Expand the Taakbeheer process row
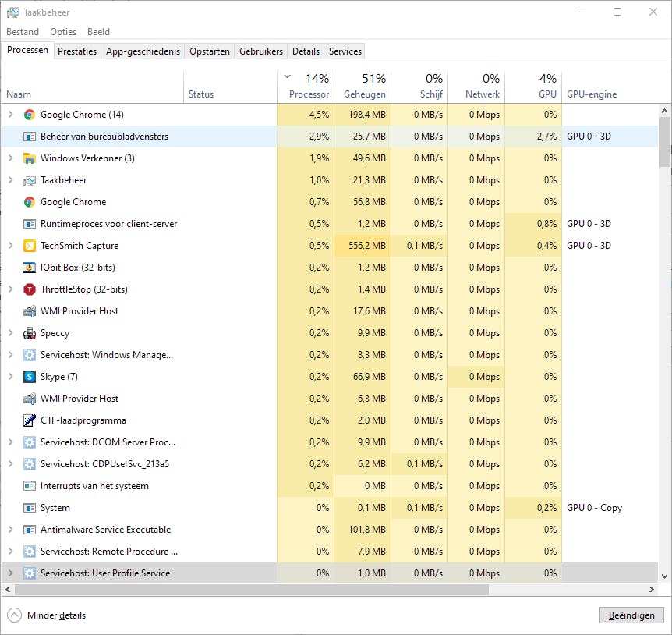The width and height of the screenshot is (672, 635). 11,180
